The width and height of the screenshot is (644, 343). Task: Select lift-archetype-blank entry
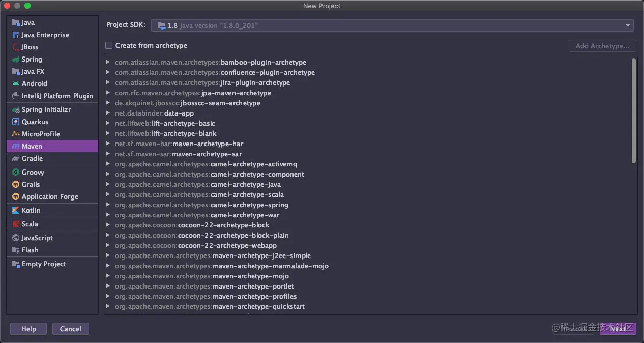pos(166,133)
